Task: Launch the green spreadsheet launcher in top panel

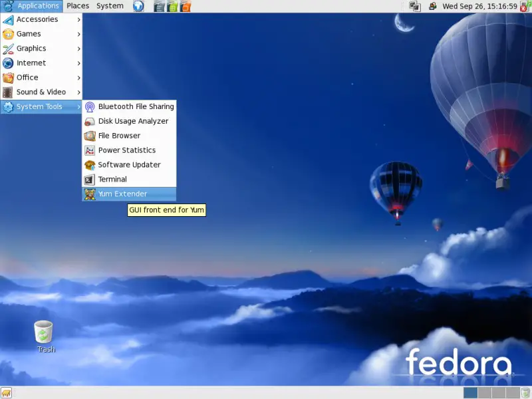Action: [172, 6]
